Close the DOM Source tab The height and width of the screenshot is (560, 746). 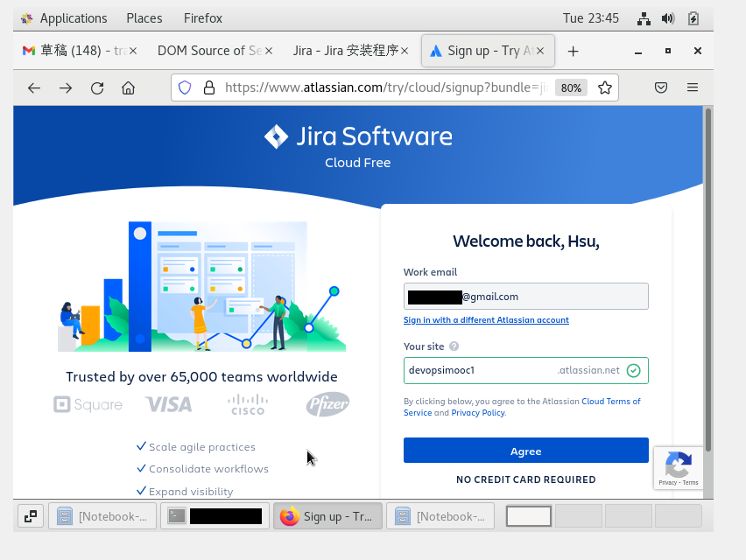click(x=269, y=51)
